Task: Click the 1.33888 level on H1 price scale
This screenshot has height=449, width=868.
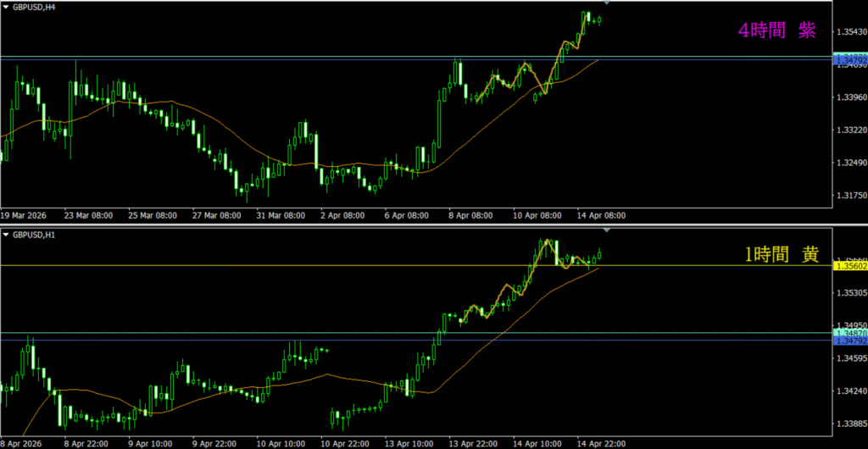Action: [850, 423]
